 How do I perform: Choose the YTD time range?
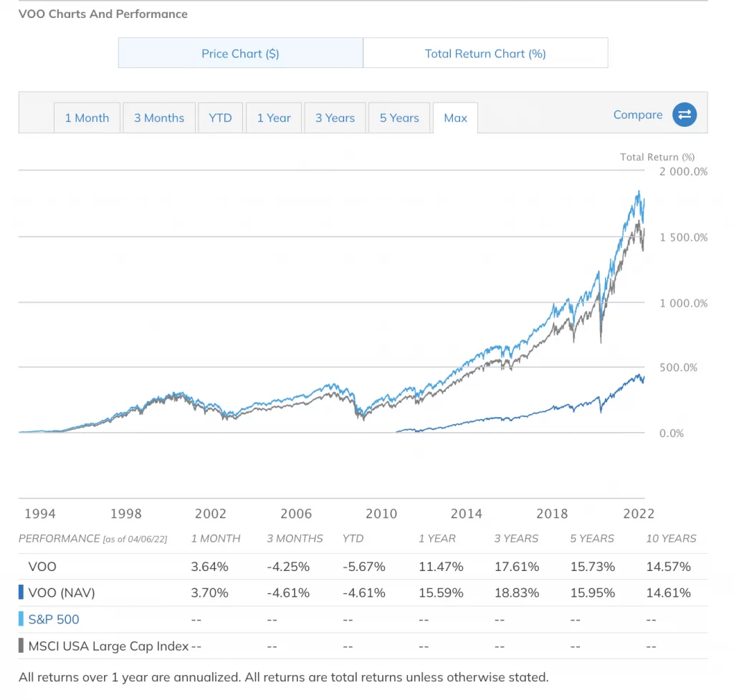point(220,118)
